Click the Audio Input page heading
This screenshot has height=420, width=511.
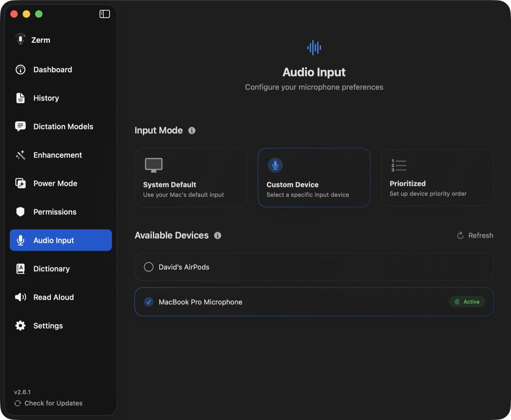pyautogui.click(x=314, y=72)
